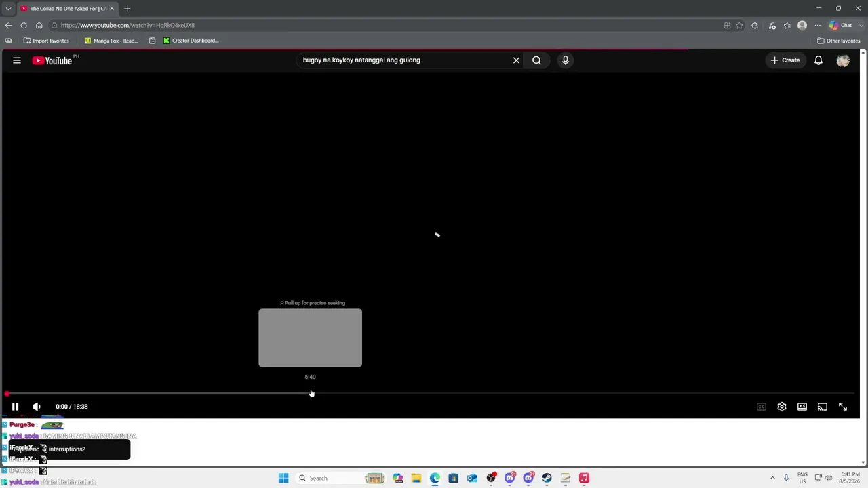The image size is (868, 488).
Task: Pause the video playback
Action: pos(15,407)
